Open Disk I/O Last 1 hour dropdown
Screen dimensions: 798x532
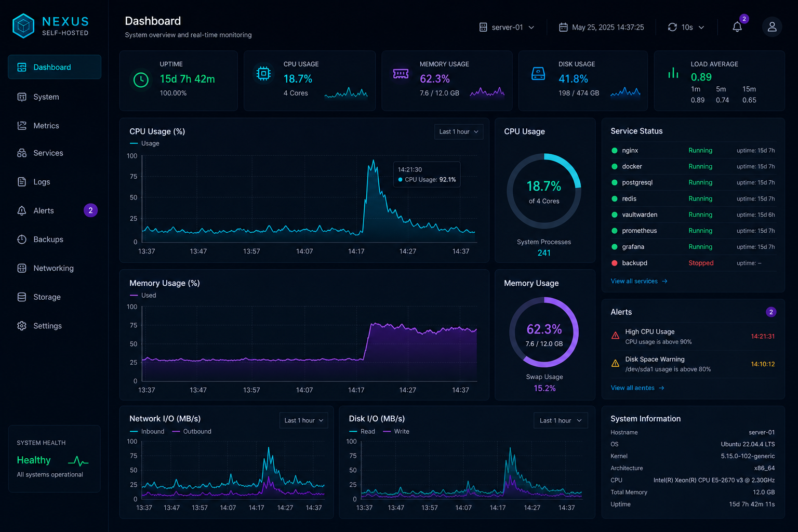coord(561,420)
